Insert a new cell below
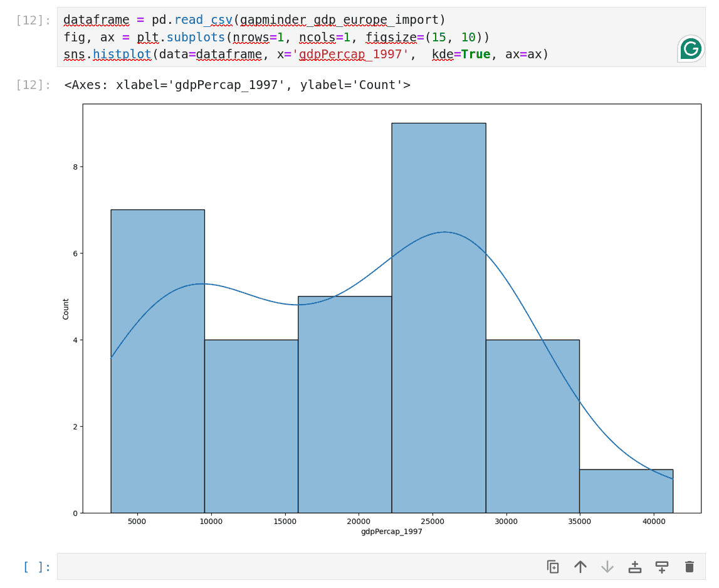The height and width of the screenshot is (588, 719). [661, 566]
